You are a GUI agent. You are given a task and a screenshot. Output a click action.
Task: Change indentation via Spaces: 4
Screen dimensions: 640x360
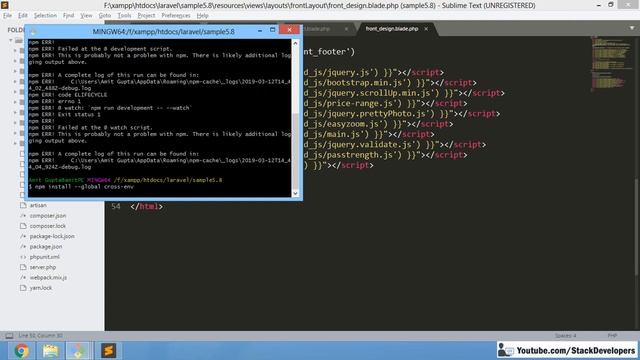565,336
